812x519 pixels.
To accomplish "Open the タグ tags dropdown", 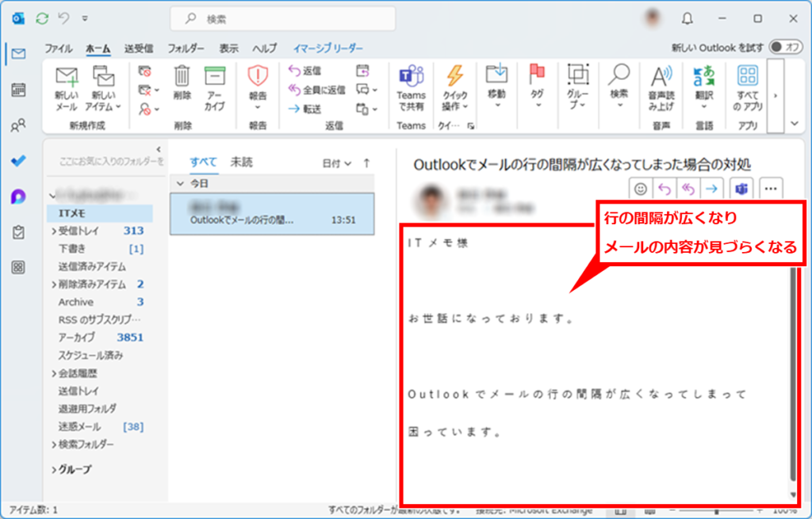I will 538,87.
